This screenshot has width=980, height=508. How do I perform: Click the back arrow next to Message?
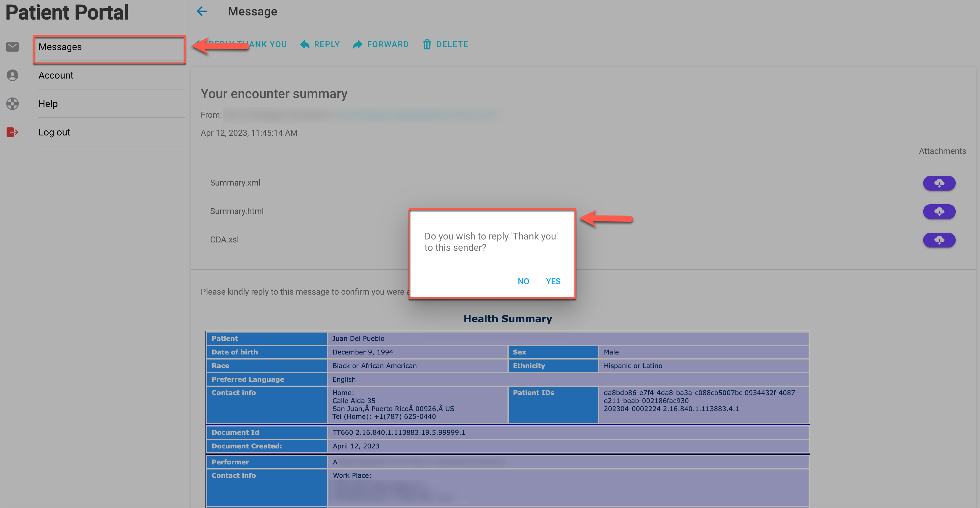click(202, 12)
